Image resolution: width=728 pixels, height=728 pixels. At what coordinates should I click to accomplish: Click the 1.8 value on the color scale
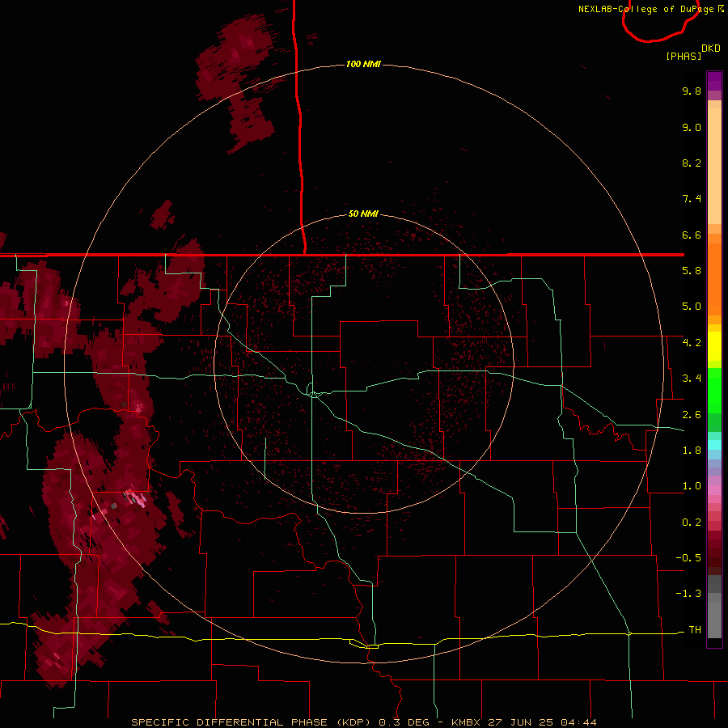point(692,451)
